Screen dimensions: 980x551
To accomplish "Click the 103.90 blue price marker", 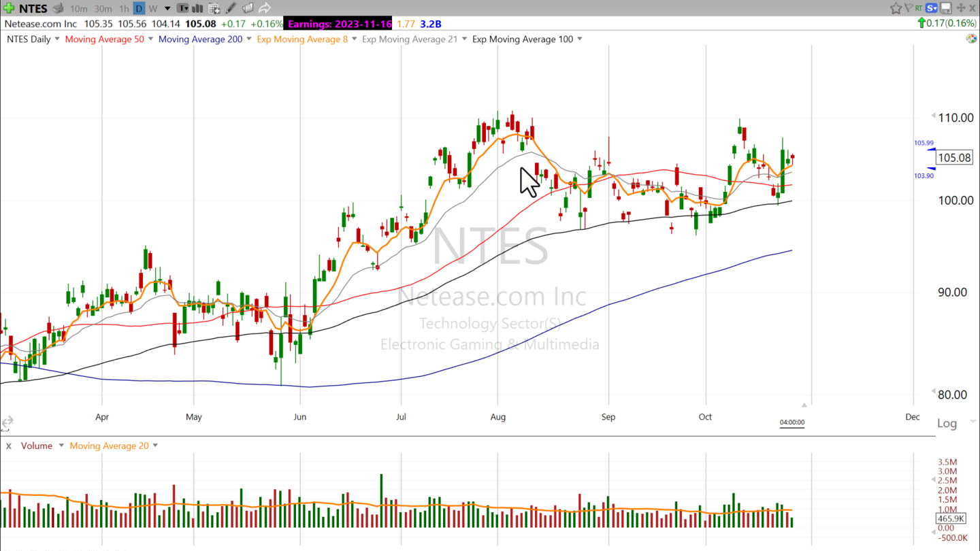I will pos(924,176).
